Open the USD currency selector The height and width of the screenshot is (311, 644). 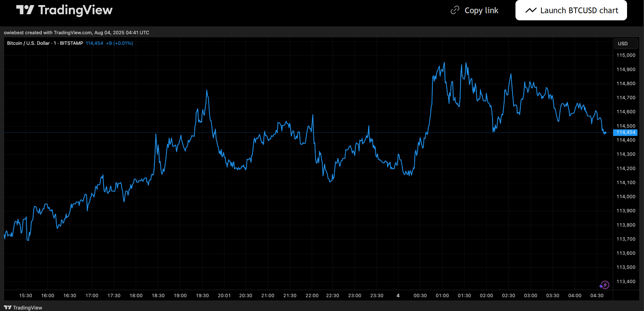coord(626,43)
